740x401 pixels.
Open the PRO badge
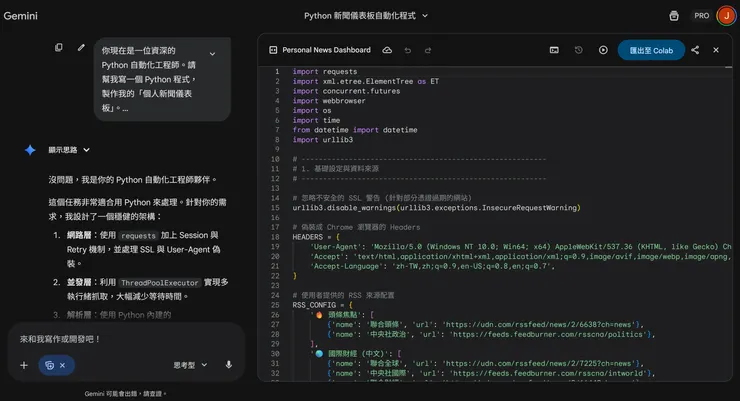(701, 16)
